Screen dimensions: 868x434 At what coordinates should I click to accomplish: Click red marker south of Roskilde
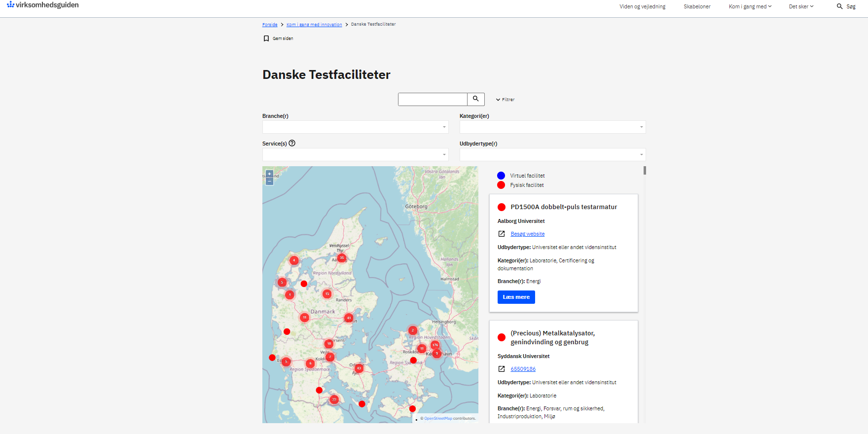coord(413,361)
